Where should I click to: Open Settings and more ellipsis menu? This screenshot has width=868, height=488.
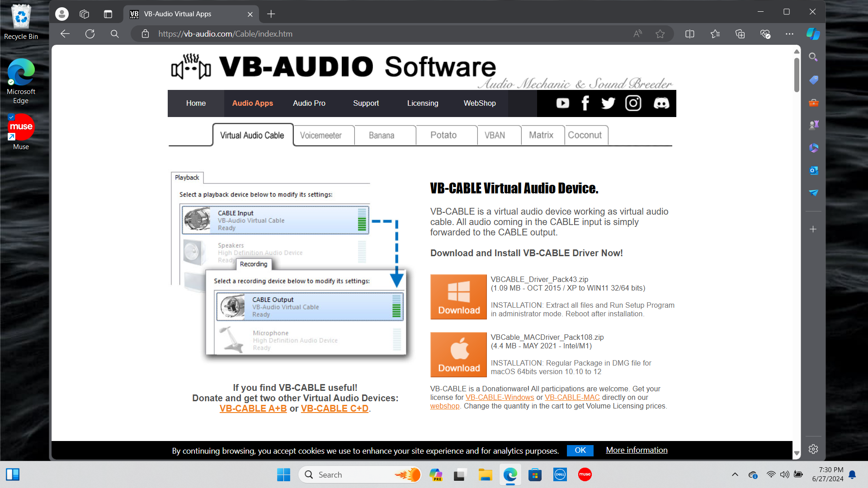point(789,34)
